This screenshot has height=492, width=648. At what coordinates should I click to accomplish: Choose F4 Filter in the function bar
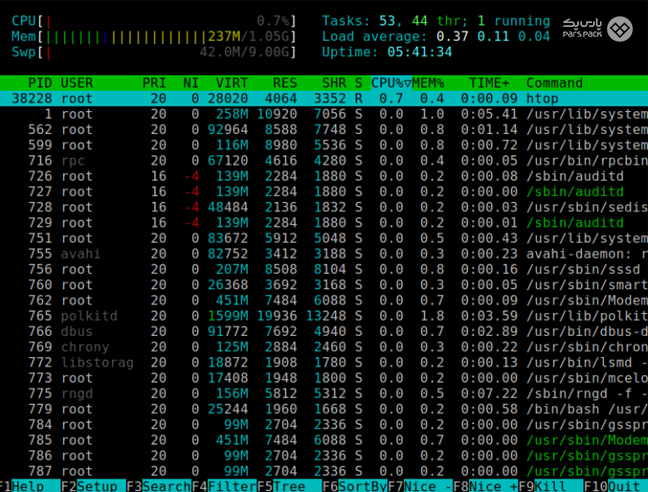224,486
